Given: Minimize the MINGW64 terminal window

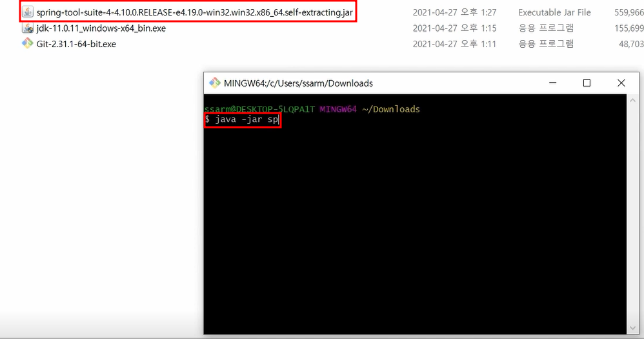Looking at the screenshot, I should pos(553,83).
